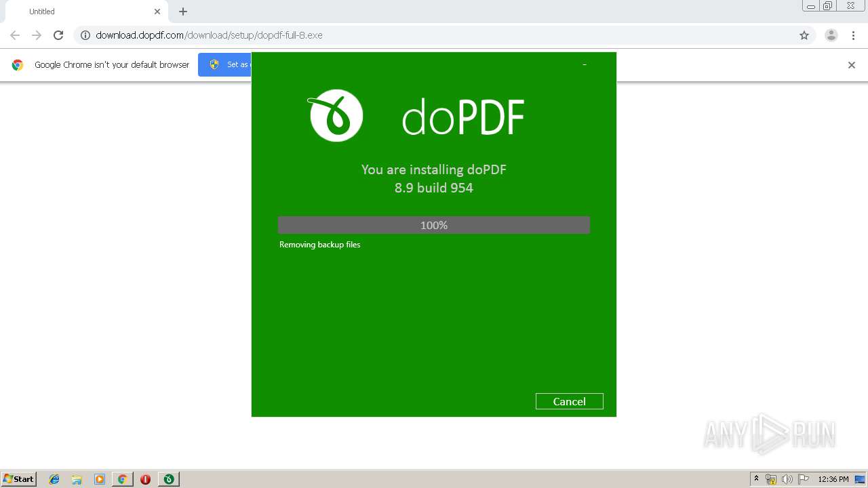Open the volume control tray icon
Image resolution: width=868 pixels, height=488 pixels.
tap(787, 479)
